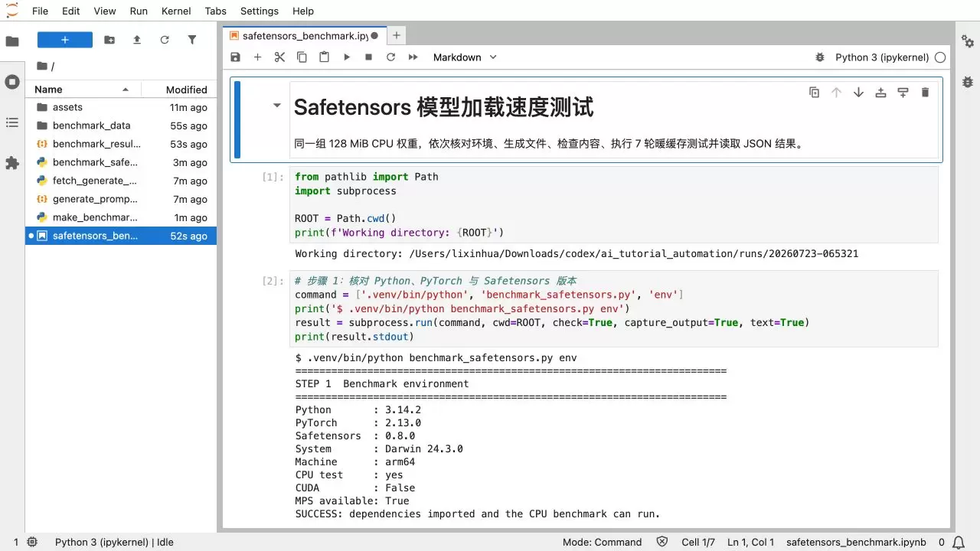The width and height of the screenshot is (980, 551).
Task: Move the active cell down
Action: (858, 93)
